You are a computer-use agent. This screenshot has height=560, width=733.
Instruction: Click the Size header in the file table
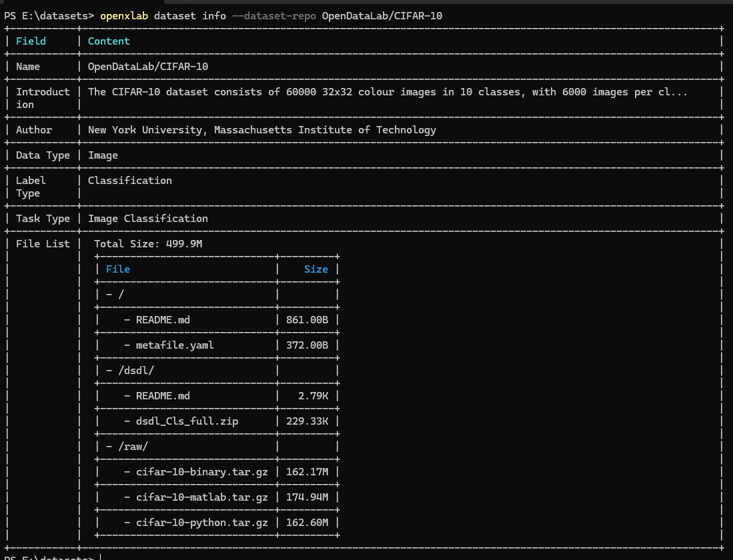[x=315, y=269]
